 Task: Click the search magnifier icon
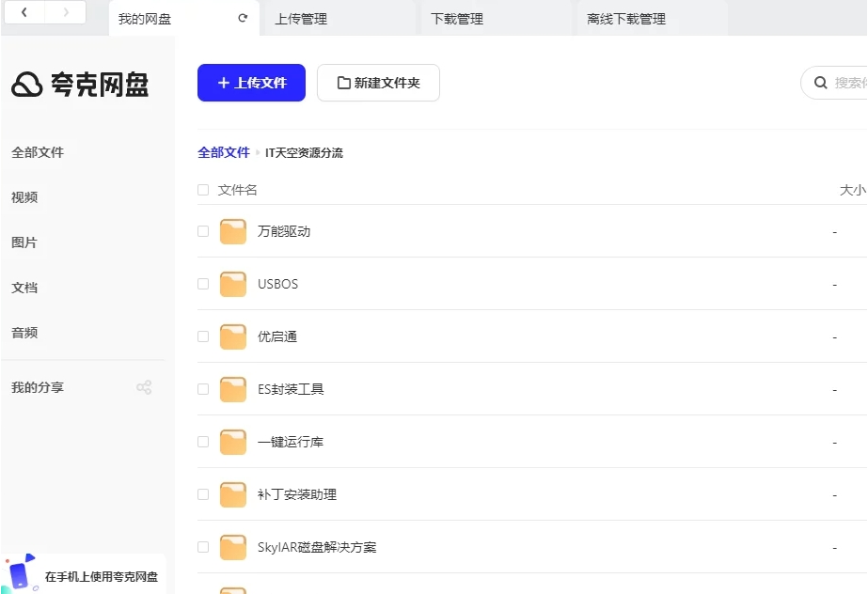tap(820, 83)
